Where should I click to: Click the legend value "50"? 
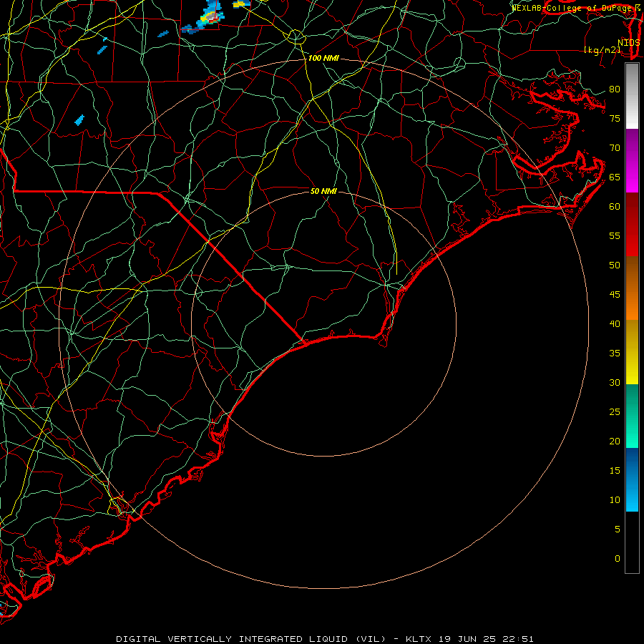[x=615, y=265]
